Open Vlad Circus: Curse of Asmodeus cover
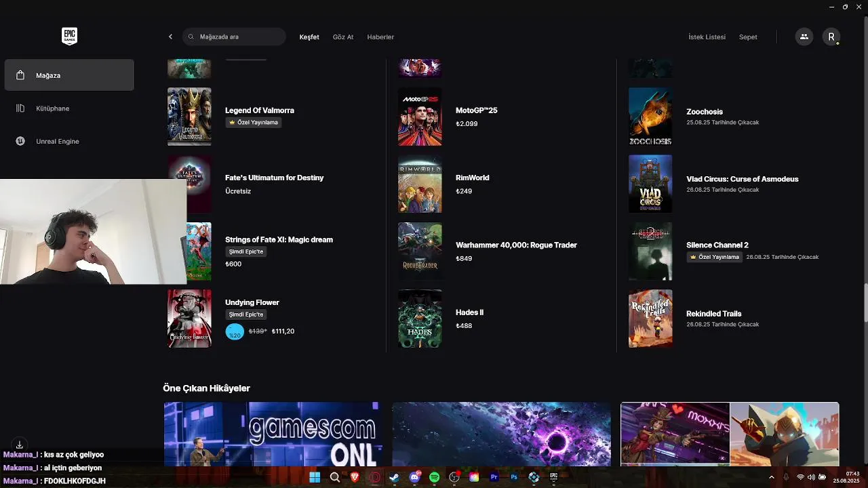This screenshot has width=868, height=488. click(x=650, y=184)
